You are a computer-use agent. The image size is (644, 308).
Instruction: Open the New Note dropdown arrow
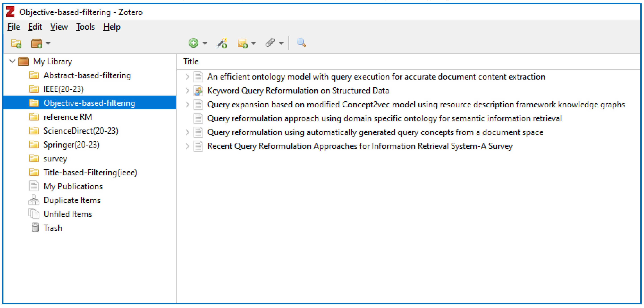click(253, 43)
